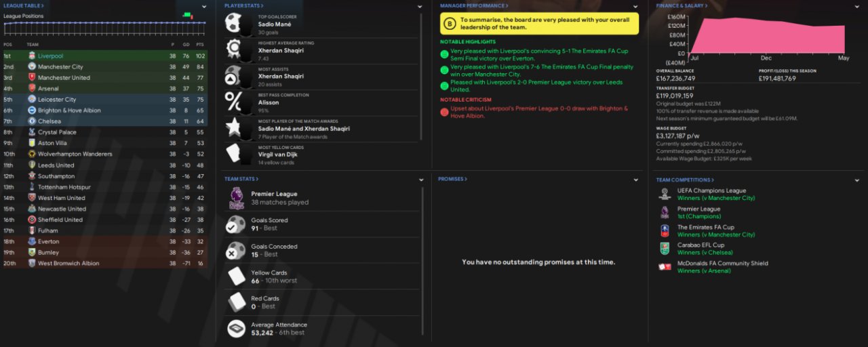Open the Promises panel dropdown arrow

[636, 180]
